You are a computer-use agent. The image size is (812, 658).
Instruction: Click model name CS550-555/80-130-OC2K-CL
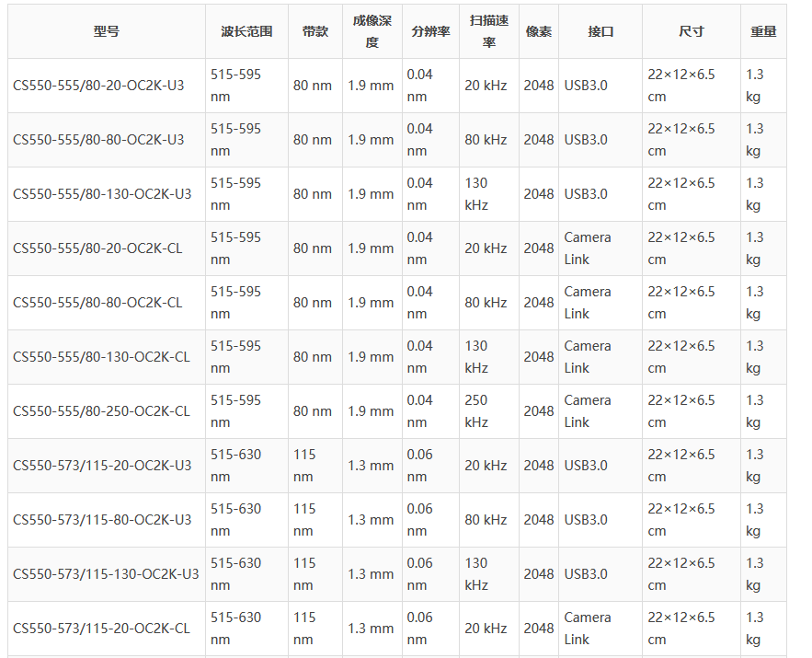(101, 357)
